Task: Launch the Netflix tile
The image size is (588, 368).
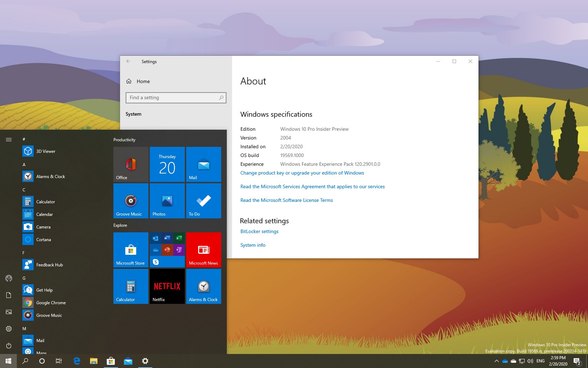Action: (167, 286)
